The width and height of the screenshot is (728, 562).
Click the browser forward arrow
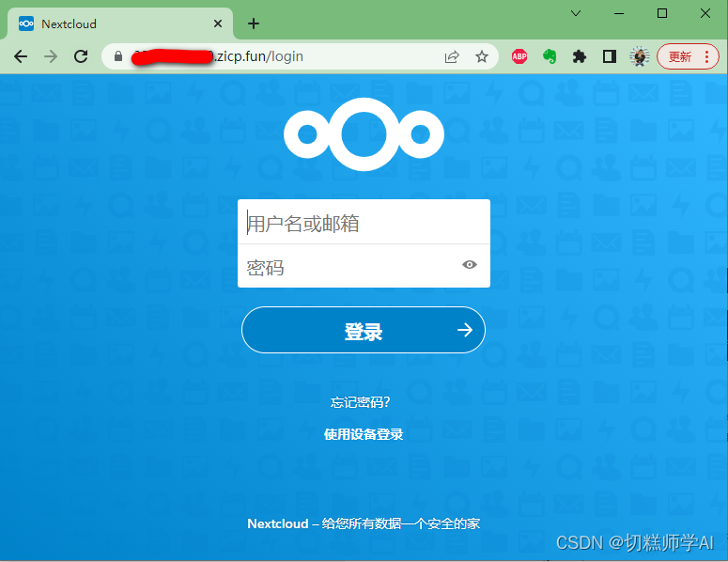pyautogui.click(x=51, y=56)
